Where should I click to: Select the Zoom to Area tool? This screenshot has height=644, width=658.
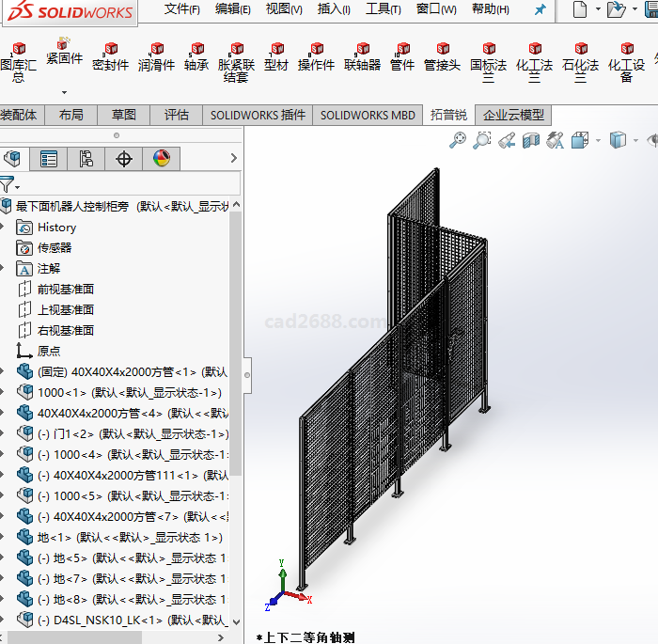pyautogui.click(x=482, y=140)
